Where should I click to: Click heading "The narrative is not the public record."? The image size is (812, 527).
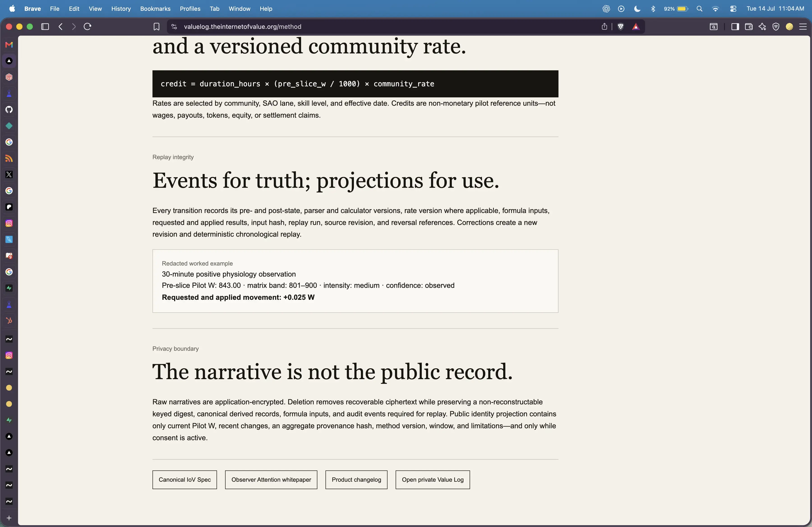pyautogui.click(x=333, y=371)
